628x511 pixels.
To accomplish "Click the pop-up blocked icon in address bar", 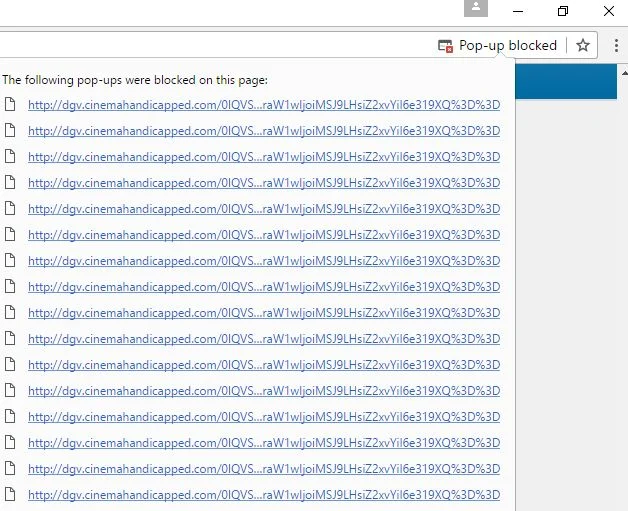I will tap(445, 46).
